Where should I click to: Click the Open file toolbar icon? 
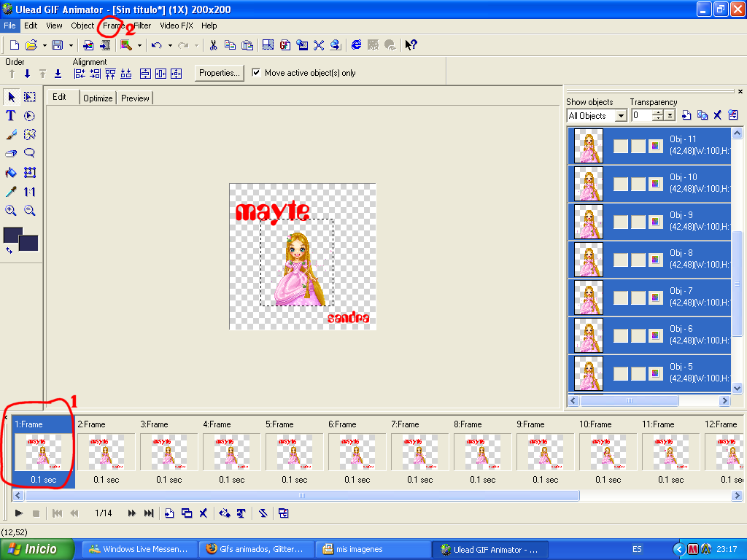click(31, 45)
